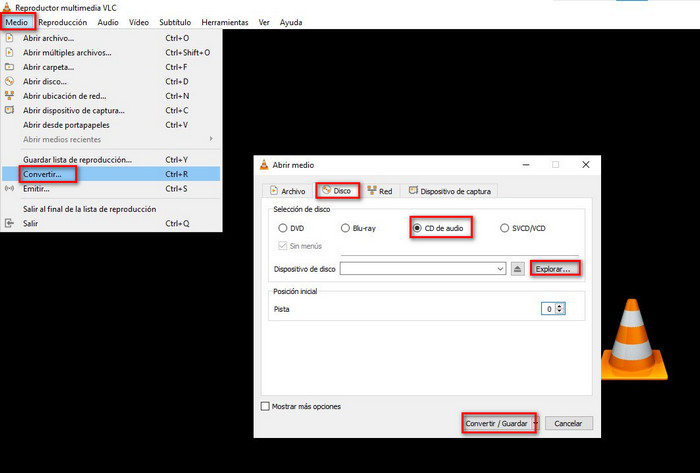Open the Vídeo menu
The height and width of the screenshot is (473, 700).
(139, 22)
